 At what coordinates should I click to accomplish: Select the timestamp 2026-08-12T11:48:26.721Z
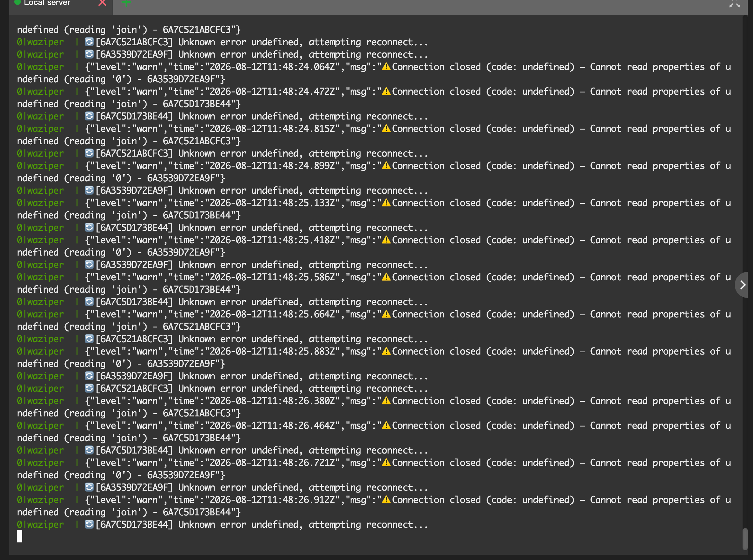coord(272,463)
